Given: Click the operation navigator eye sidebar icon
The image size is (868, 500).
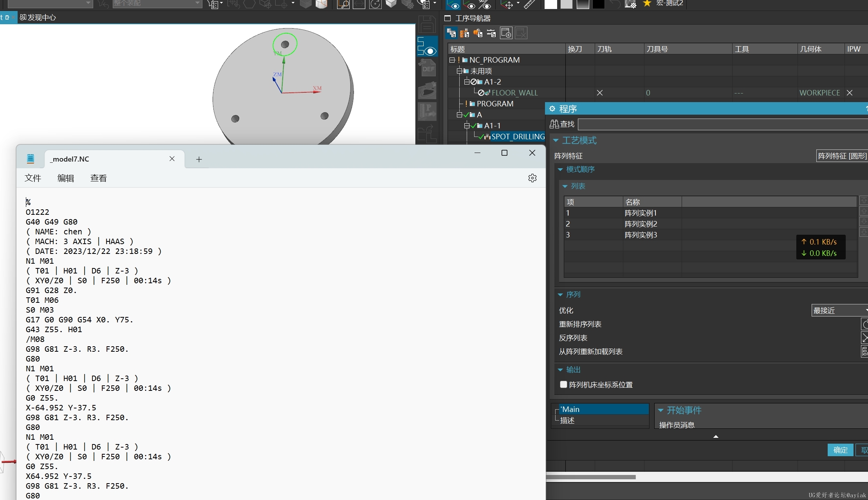Looking at the screenshot, I should (427, 46).
